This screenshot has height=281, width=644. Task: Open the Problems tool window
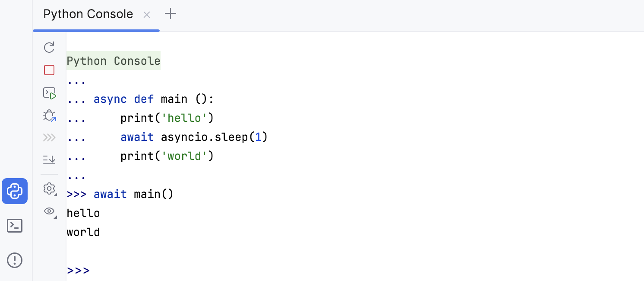click(x=15, y=260)
